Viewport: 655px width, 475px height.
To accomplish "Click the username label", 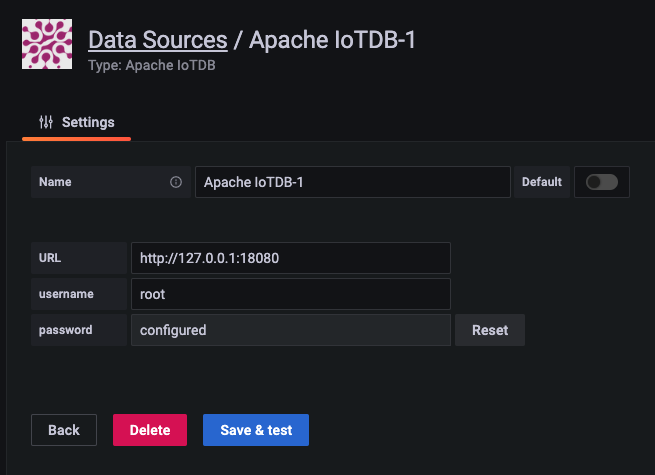I will (x=66, y=294).
